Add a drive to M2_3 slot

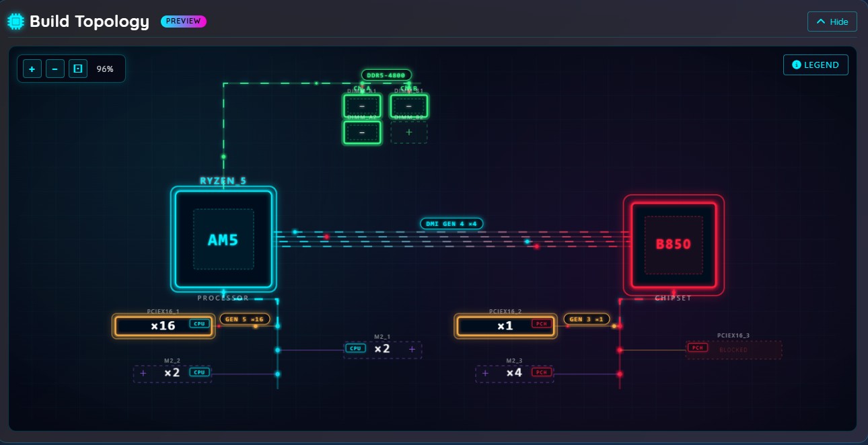click(x=485, y=373)
